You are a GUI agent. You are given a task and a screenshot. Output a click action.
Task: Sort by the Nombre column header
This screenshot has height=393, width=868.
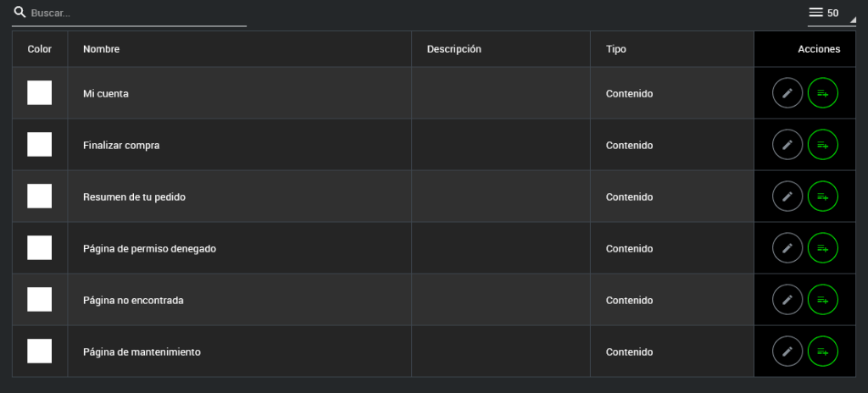[x=101, y=49]
